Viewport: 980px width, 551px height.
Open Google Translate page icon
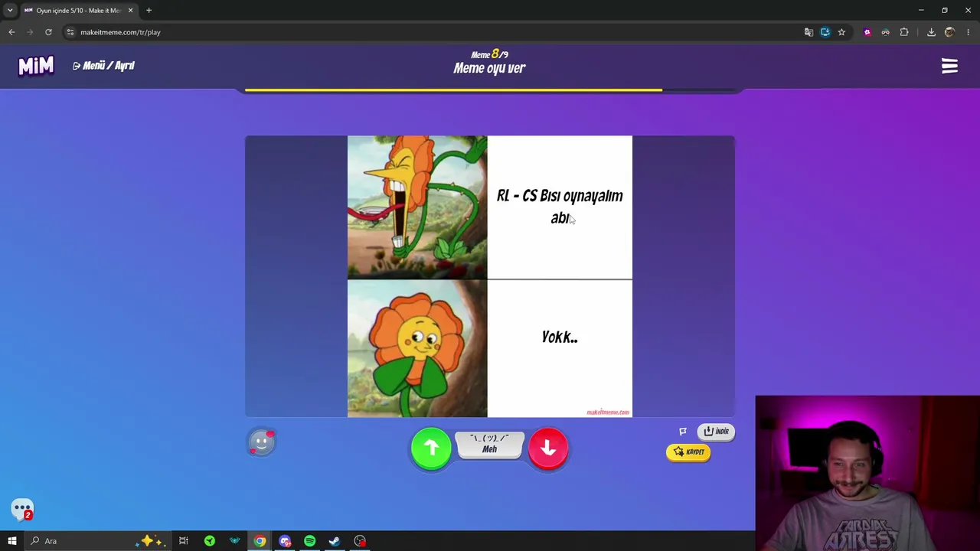(808, 32)
